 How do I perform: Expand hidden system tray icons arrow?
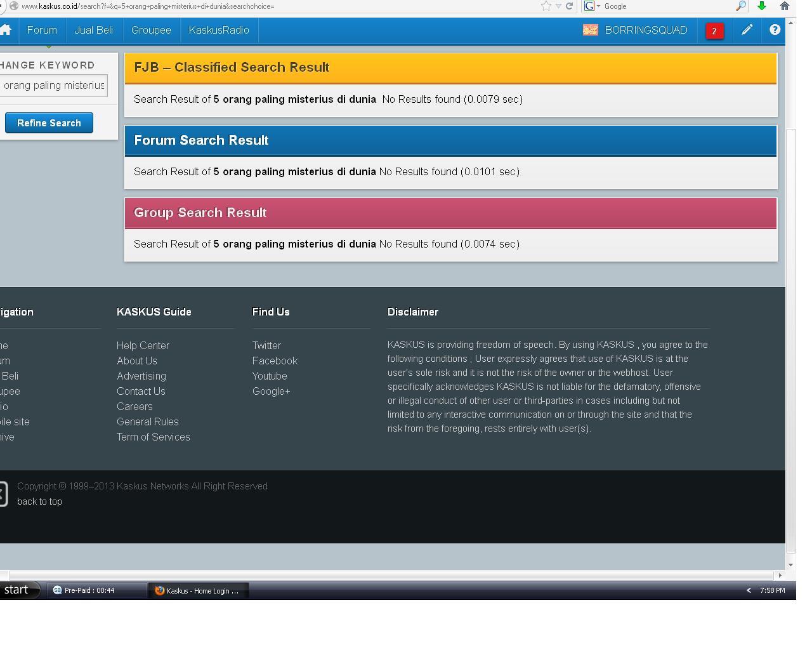[x=749, y=590]
